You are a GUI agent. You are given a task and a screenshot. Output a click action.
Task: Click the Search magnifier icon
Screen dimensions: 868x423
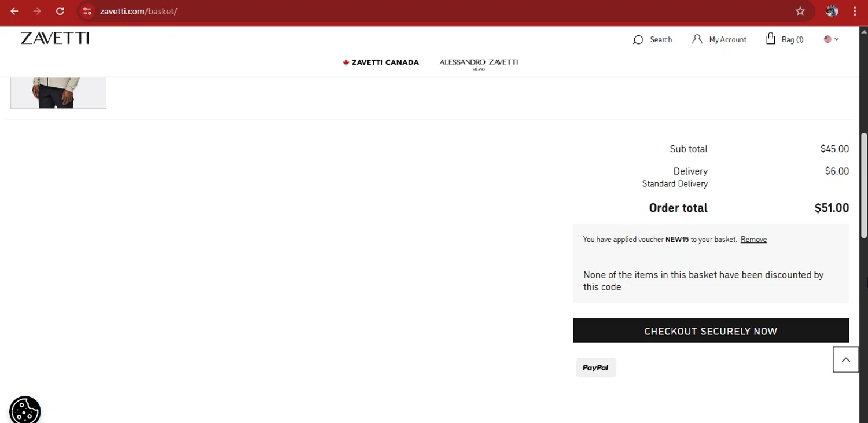tap(638, 40)
